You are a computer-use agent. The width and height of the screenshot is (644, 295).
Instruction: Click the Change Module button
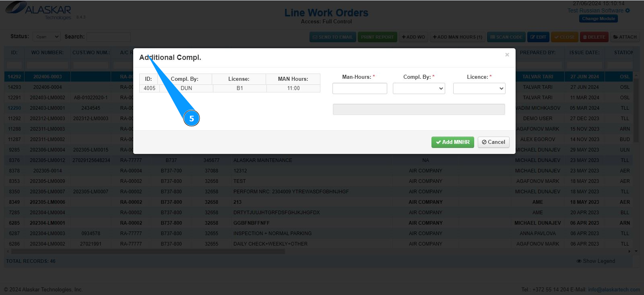click(x=599, y=18)
